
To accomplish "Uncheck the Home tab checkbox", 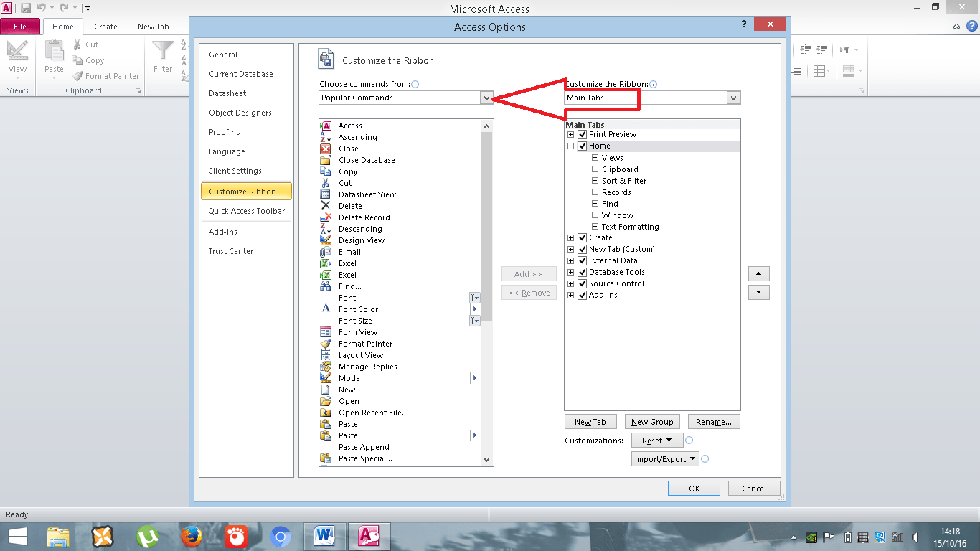I will click(582, 146).
